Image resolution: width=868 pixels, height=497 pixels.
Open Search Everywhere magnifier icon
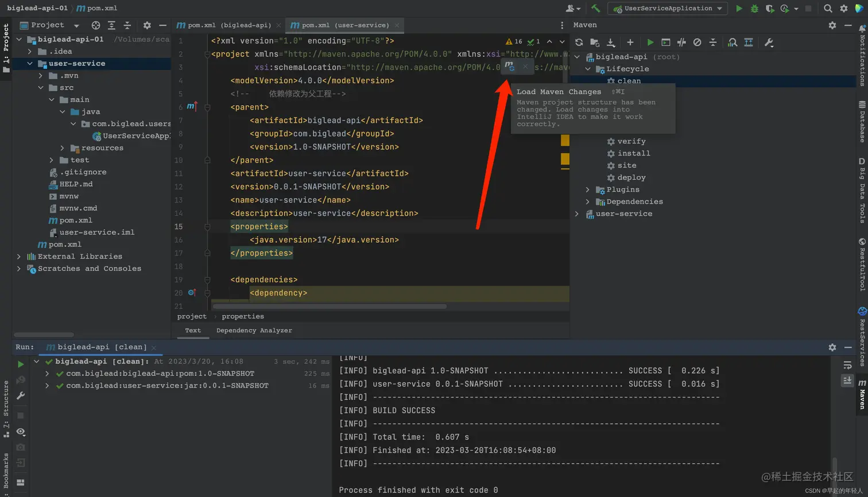[x=828, y=9]
